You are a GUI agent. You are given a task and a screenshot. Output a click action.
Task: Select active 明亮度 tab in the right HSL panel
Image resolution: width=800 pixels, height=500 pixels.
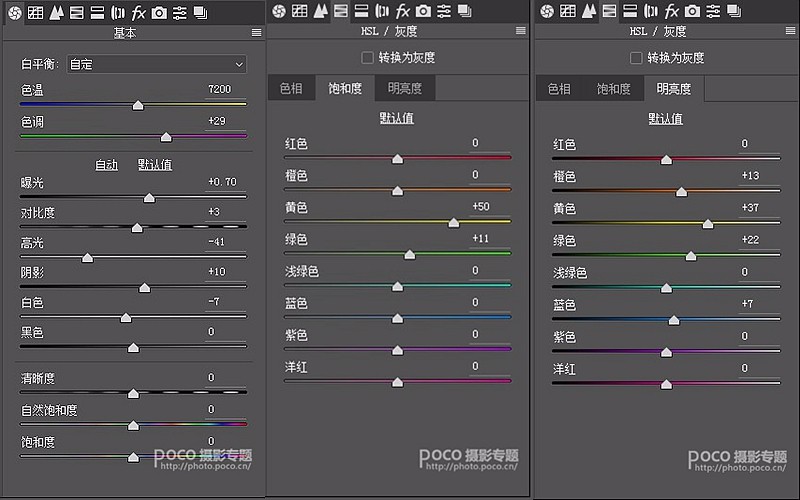point(674,89)
